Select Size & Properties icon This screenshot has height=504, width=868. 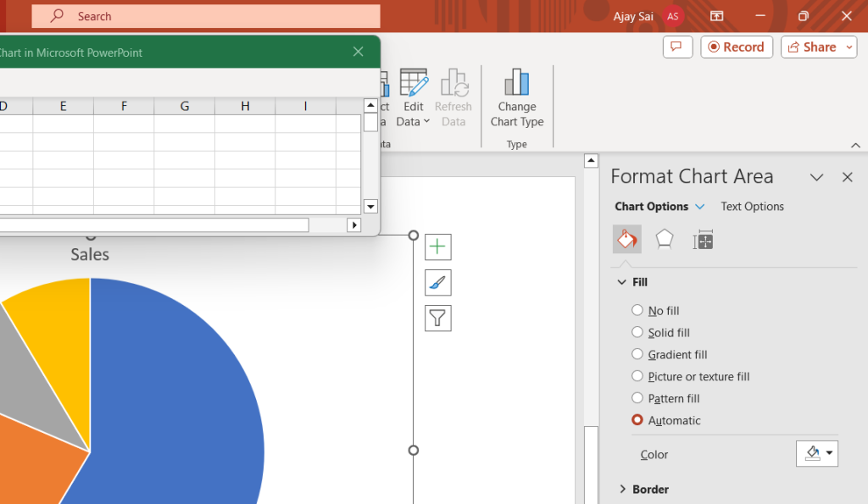pos(703,240)
